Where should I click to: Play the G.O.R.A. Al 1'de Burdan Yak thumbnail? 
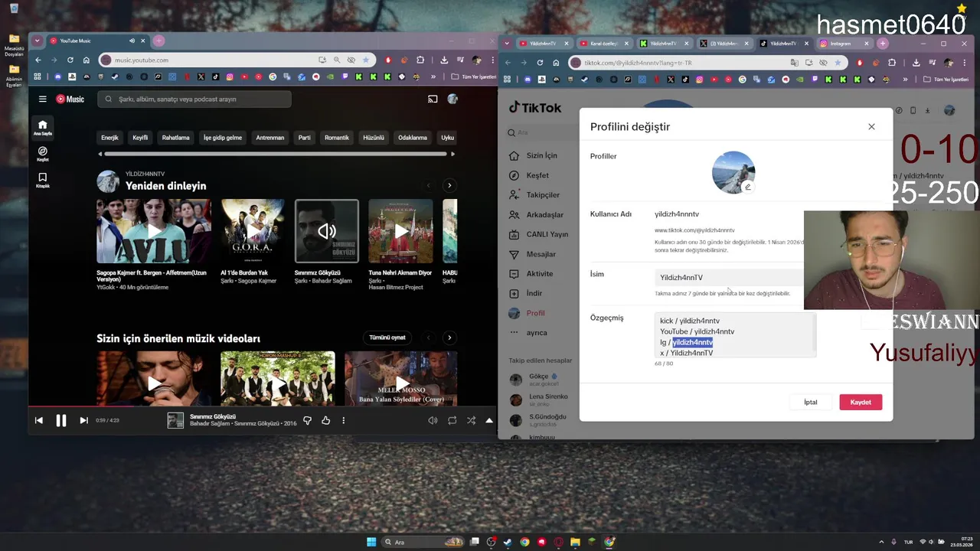[253, 231]
